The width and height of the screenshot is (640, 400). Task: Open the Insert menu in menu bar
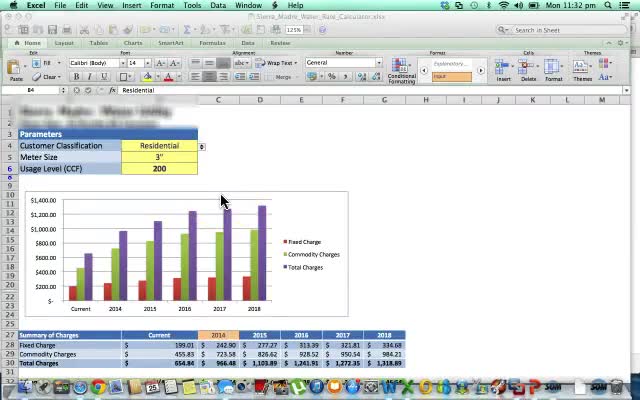point(131,5)
